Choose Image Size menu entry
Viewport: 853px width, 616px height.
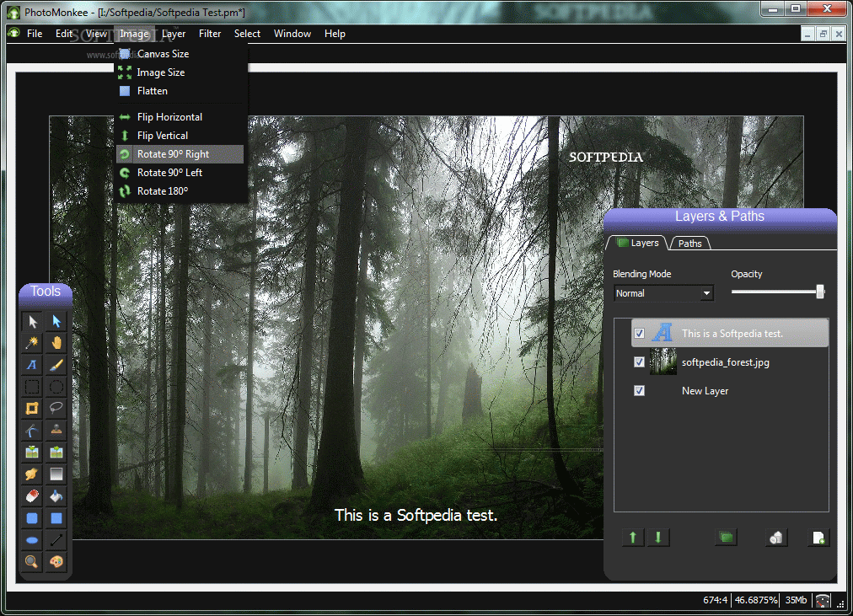point(180,72)
